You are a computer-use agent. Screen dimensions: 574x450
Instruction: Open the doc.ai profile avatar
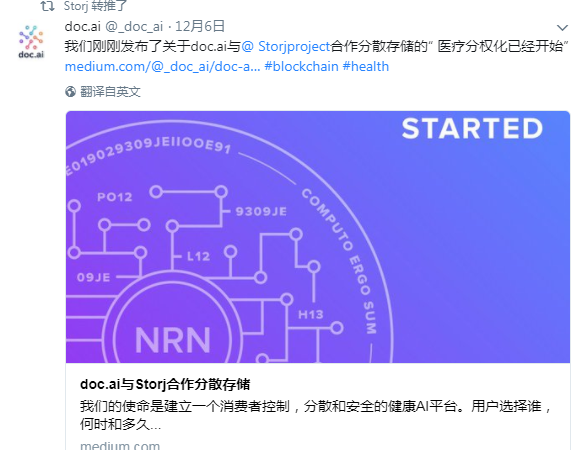point(31,41)
